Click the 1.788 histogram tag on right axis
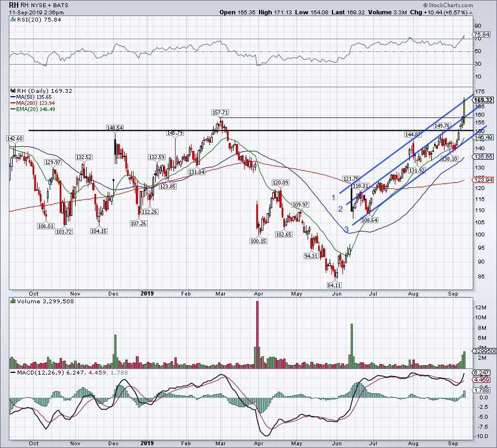Viewport: 497px width, 448px height. pyautogui.click(x=482, y=391)
